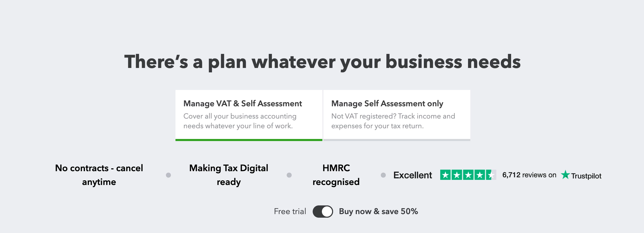This screenshot has height=233, width=644.
Task: Click the Trustpilot wordmark
Action: (x=586, y=176)
